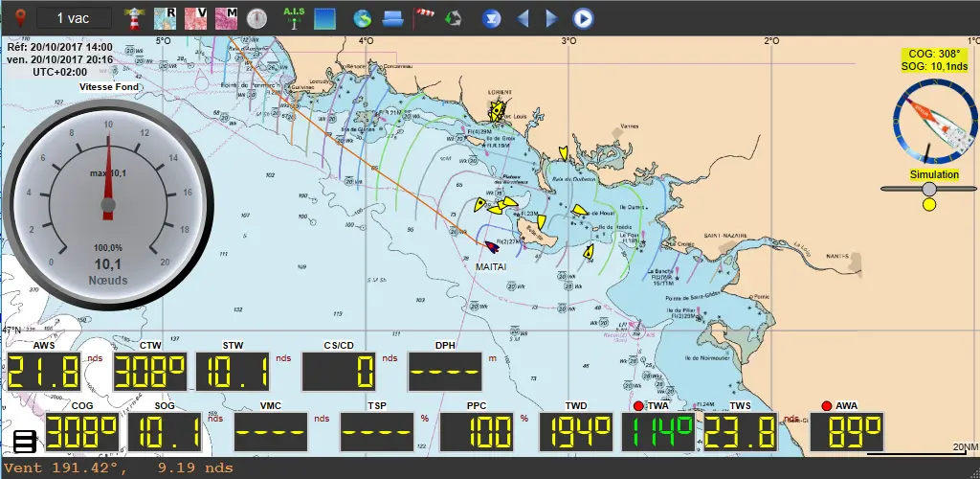The height and width of the screenshot is (479, 980).
Task: Click the PPC 100 display
Action: pos(477,431)
